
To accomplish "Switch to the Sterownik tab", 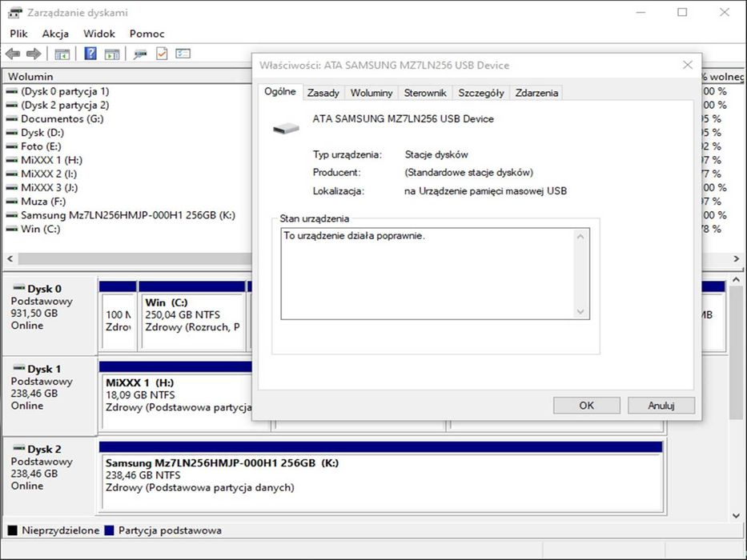I will coord(425,93).
